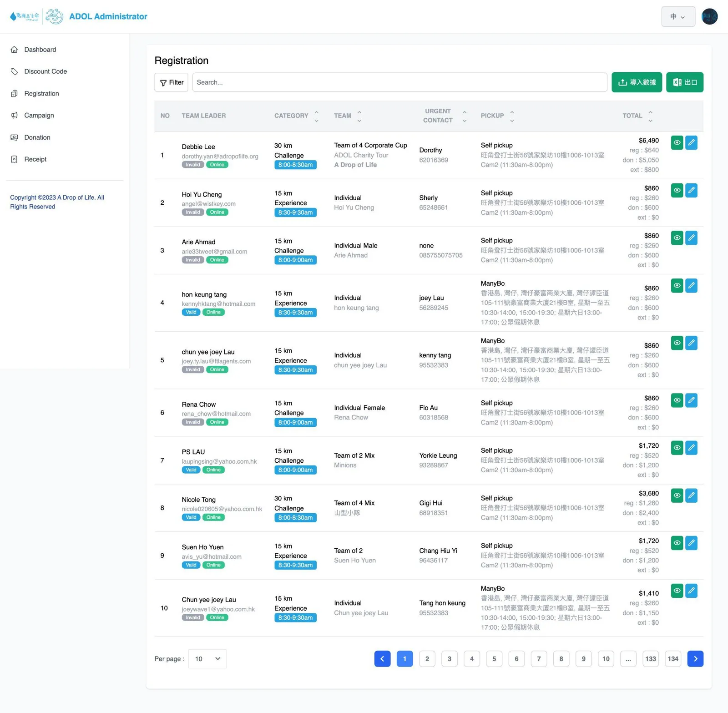The image size is (728, 713).
Task: Click the $6,490 total amount
Action: click(649, 141)
